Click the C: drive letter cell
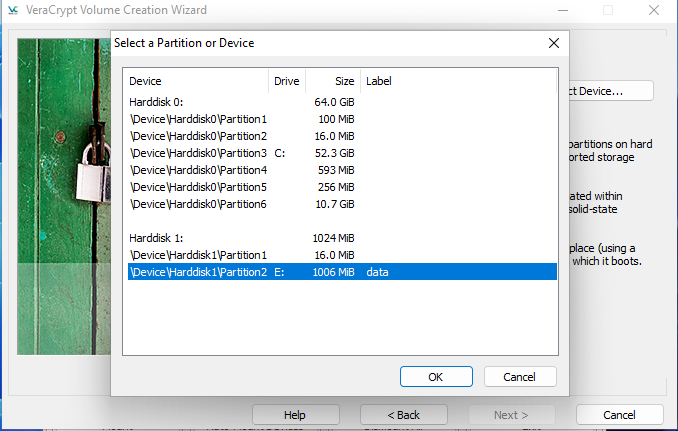678x431 pixels. pos(280,153)
